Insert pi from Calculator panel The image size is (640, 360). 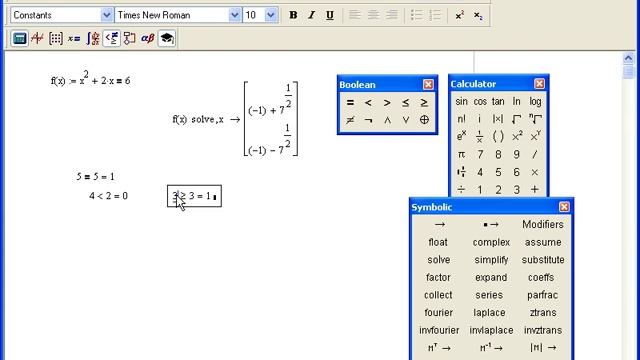pyautogui.click(x=461, y=154)
